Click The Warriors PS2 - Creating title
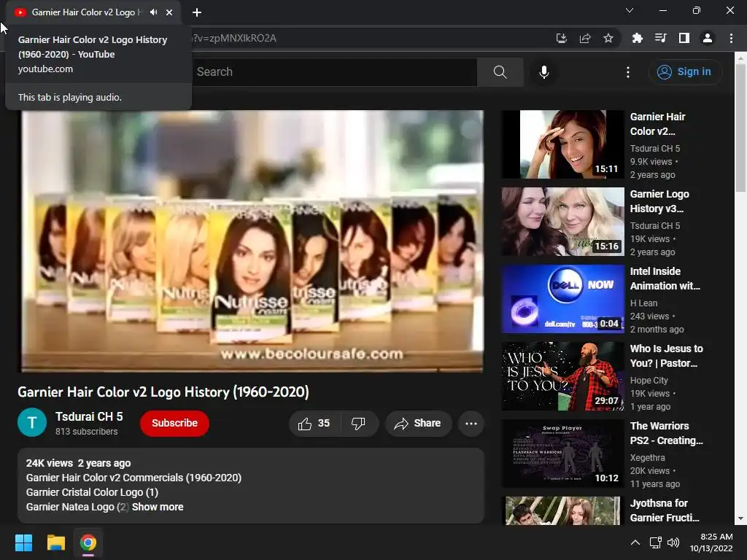747x560 pixels. tap(666, 433)
